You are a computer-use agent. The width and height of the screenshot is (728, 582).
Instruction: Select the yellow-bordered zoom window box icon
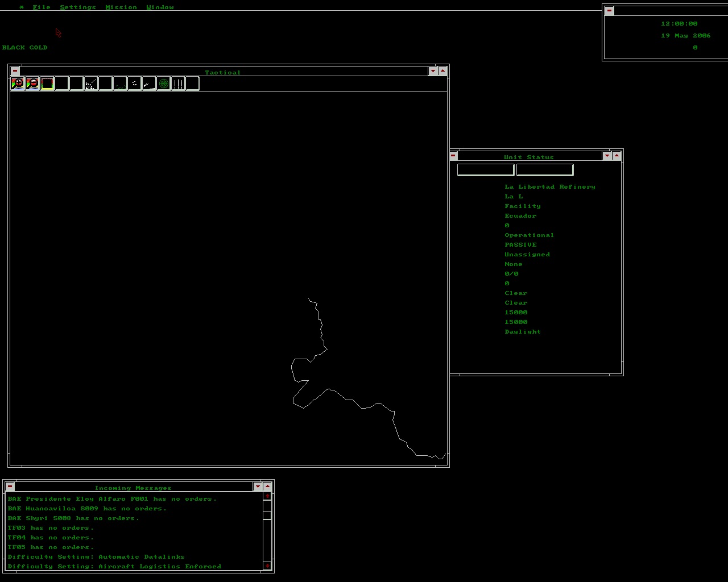tap(47, 84)
